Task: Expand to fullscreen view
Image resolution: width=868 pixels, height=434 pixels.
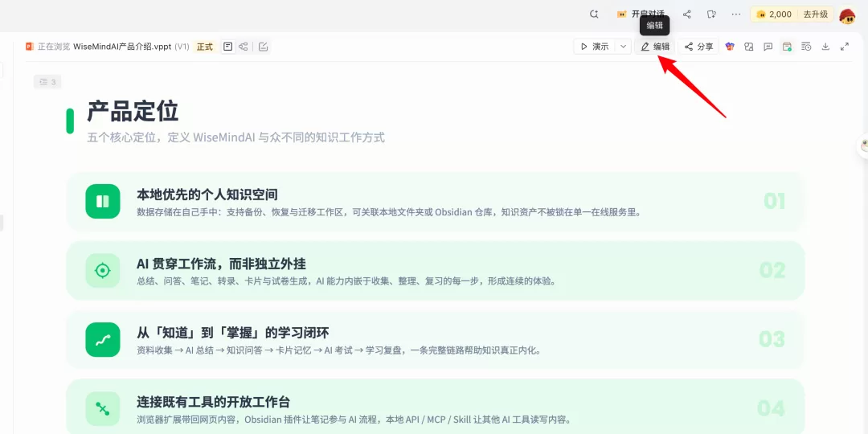Action: (x=845, y=47)
